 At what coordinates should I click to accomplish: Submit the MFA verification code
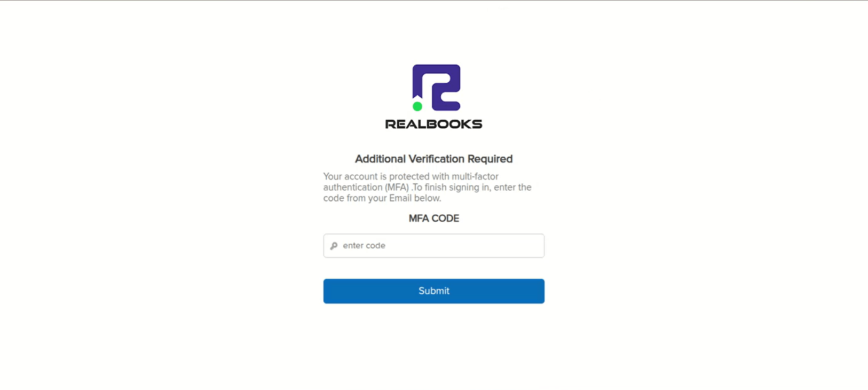coord(433,291)
